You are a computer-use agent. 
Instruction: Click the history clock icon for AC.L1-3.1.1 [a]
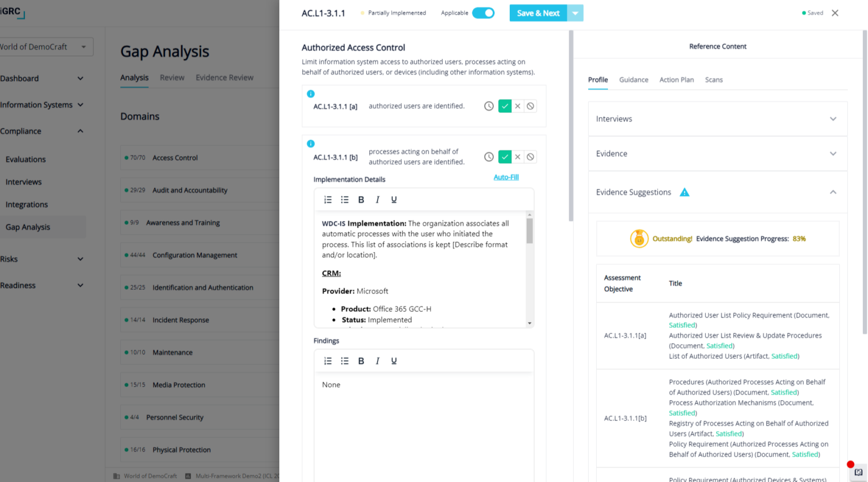click(x=489, y=106)
